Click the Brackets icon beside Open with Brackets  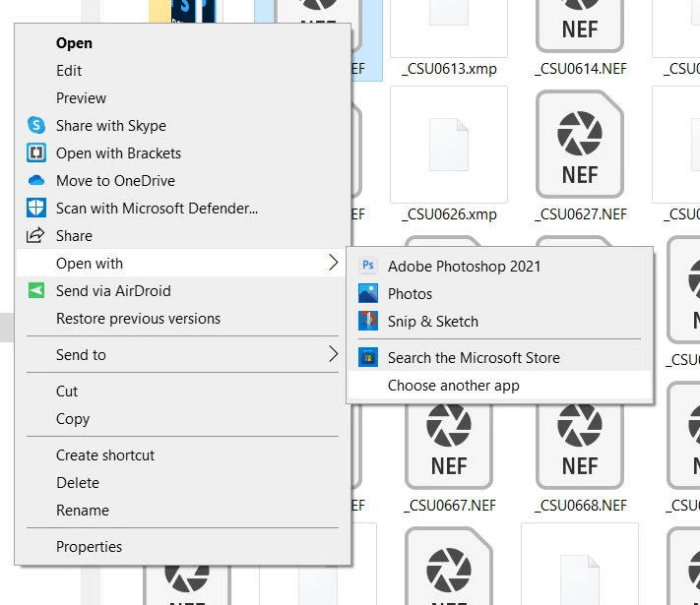tap(36, 153)
